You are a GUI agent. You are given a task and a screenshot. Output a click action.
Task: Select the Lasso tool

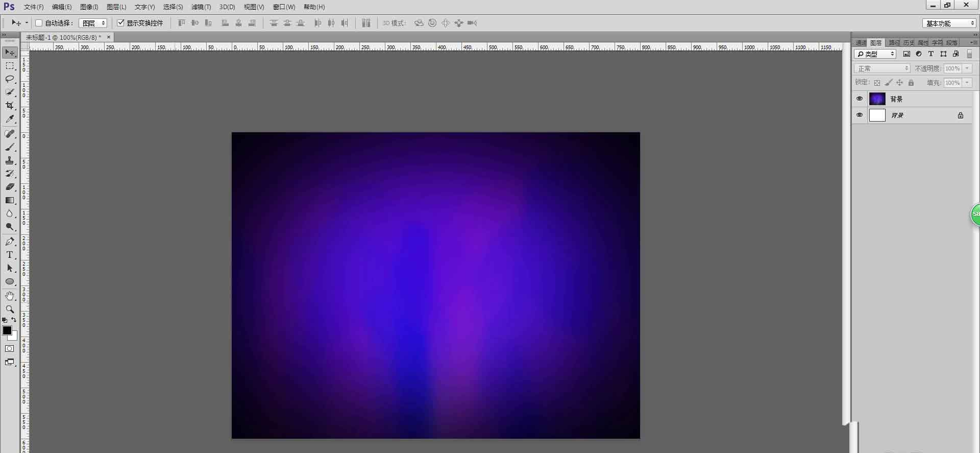[x=10, y=79]
